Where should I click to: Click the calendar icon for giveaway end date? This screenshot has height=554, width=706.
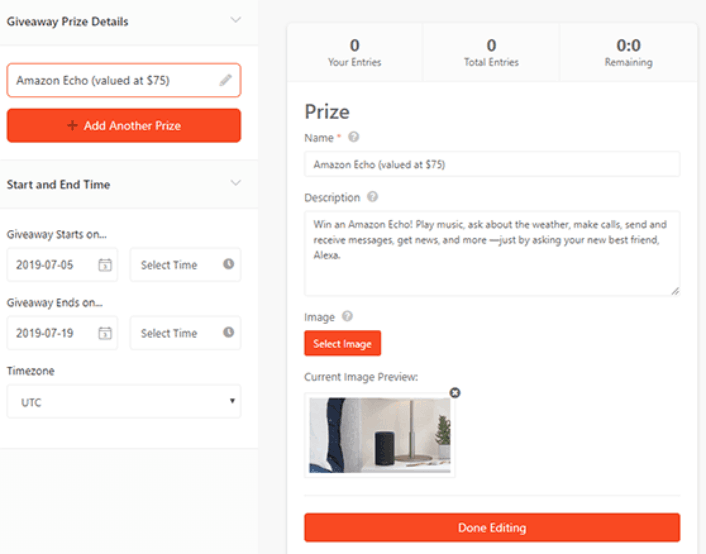[104, 333]
